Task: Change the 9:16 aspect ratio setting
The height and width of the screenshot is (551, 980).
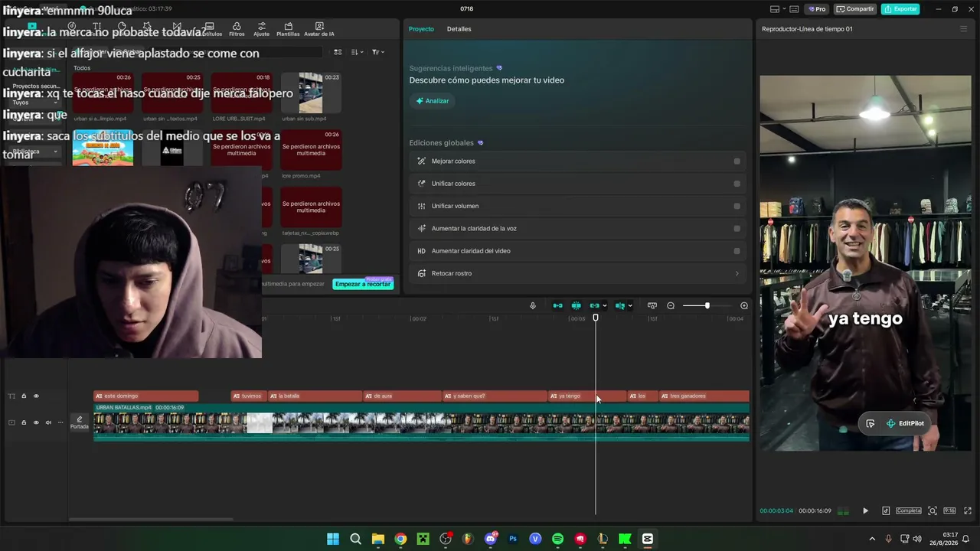Action: (949, 511)
